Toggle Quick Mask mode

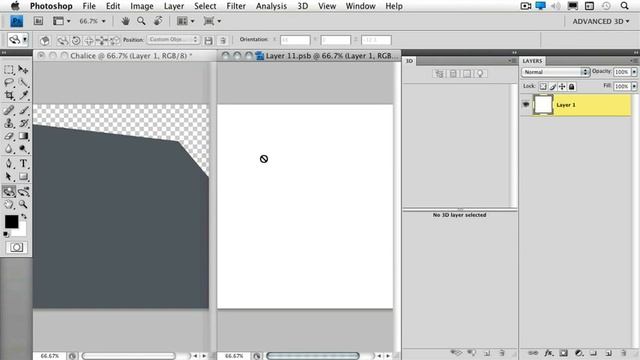[17, 247]
